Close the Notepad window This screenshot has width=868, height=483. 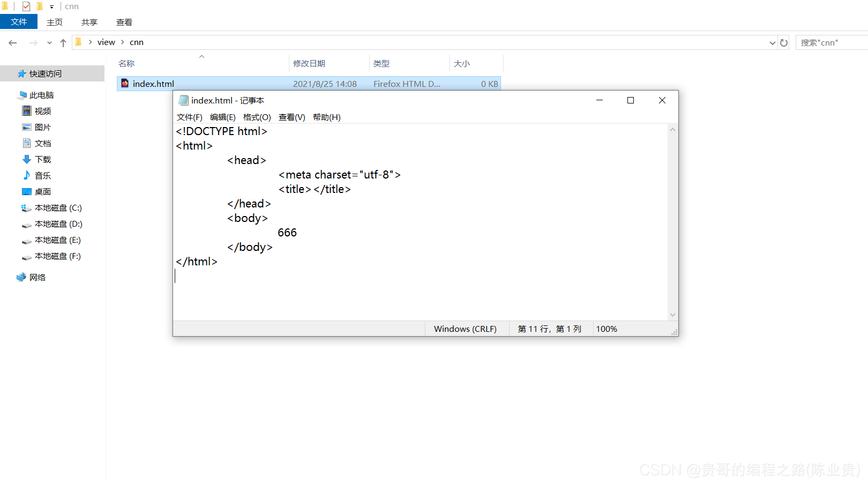tap(662, 100)
